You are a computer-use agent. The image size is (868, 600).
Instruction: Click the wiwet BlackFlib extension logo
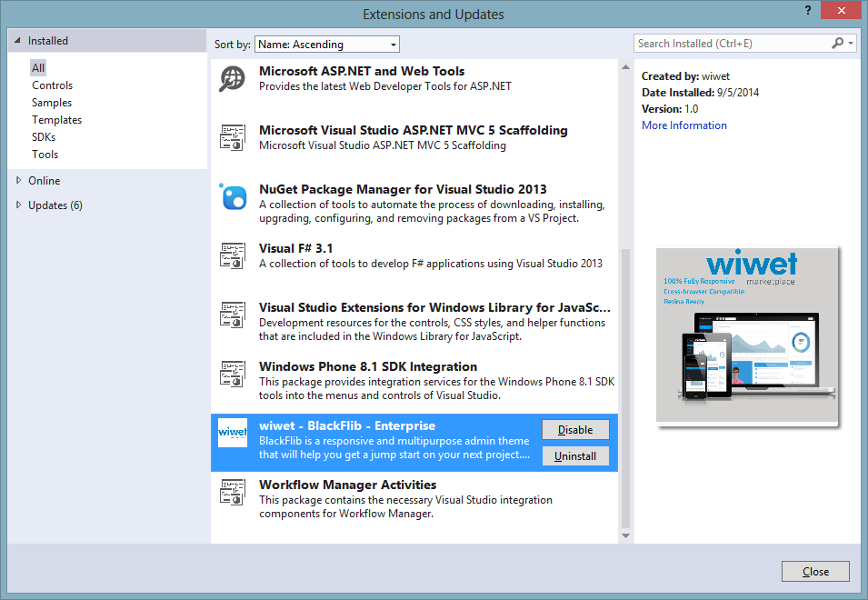[x=233, y=433]
